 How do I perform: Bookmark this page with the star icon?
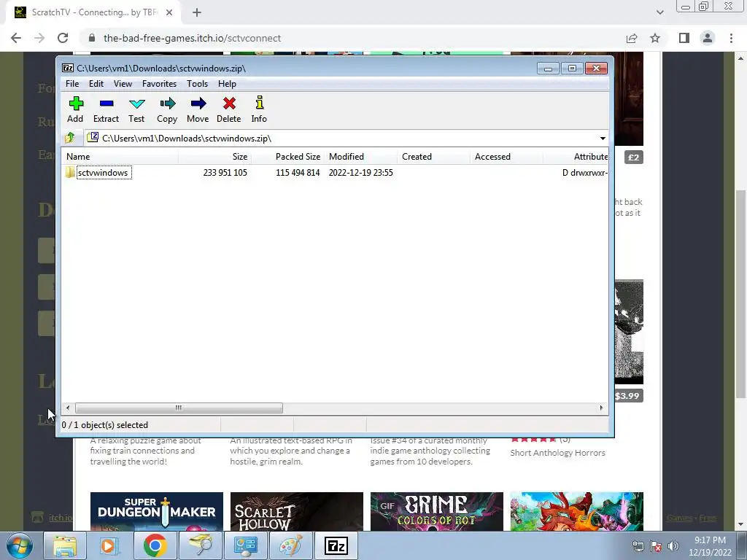click(656, 38)
